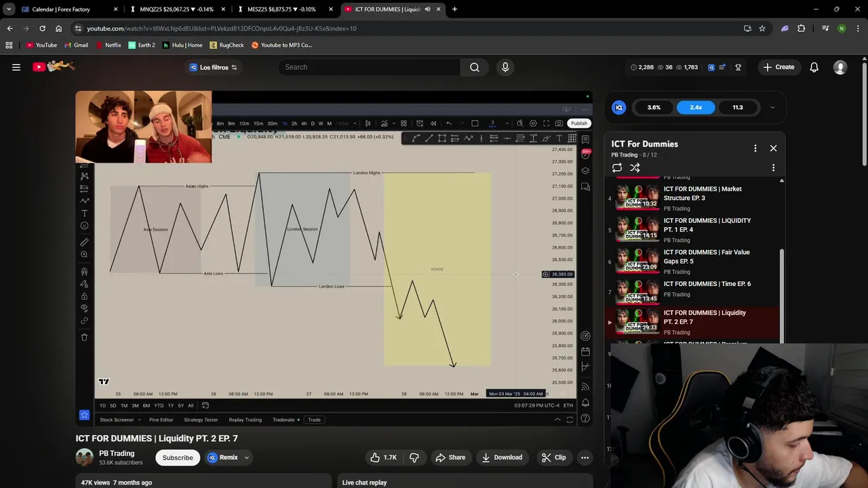Screen dimensions: 868x488
Task: Select the 2.4x vidIQ metric pill
Action: [696, 107]
